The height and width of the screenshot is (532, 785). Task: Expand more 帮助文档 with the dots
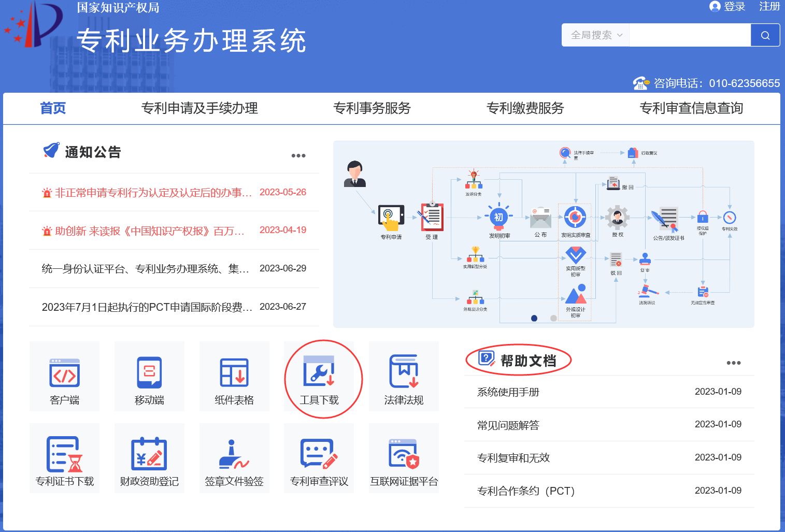click(734, 363)
